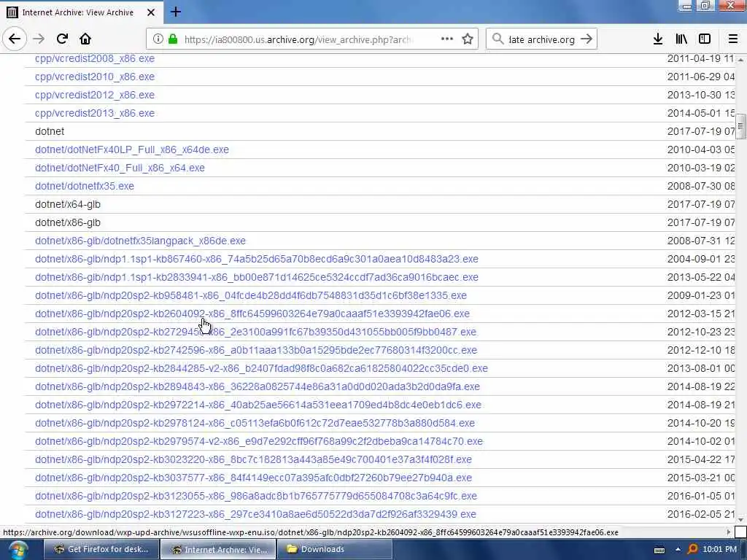Open the ndp20sp2-kb3037577 file link
This screenshot has height=560, width=747.
click(253, 478)
